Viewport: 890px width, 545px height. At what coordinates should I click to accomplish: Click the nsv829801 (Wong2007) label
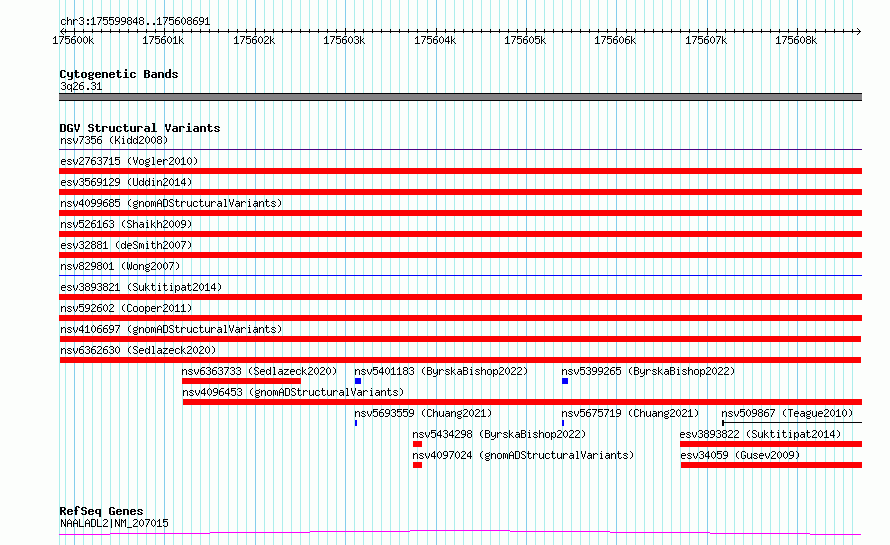(x=120, y=266)
